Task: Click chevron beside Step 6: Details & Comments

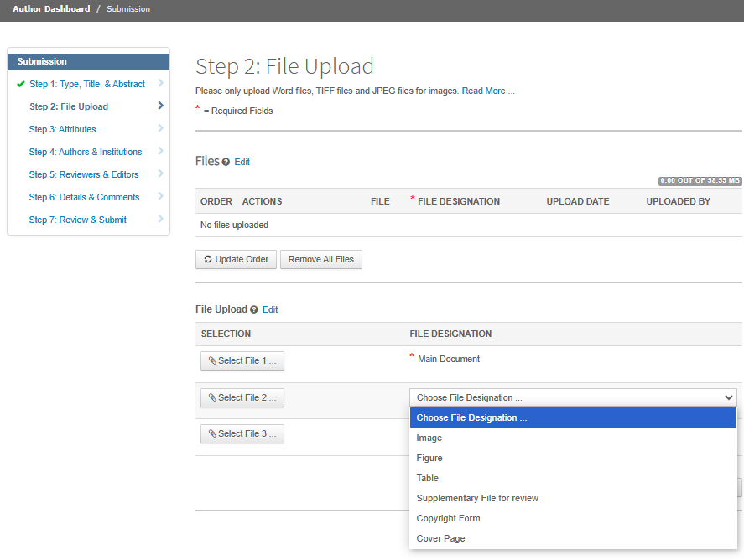Action: [160, 196]
